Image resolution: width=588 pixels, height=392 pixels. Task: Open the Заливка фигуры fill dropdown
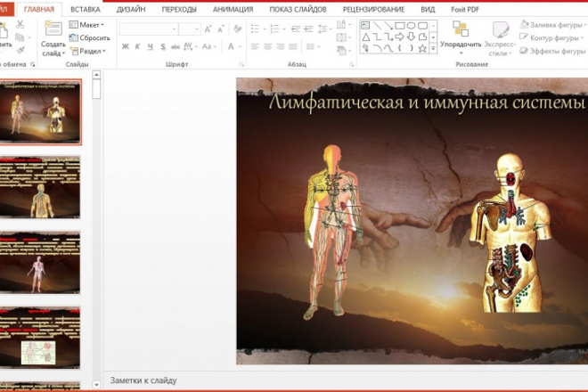tap(553, 25)
